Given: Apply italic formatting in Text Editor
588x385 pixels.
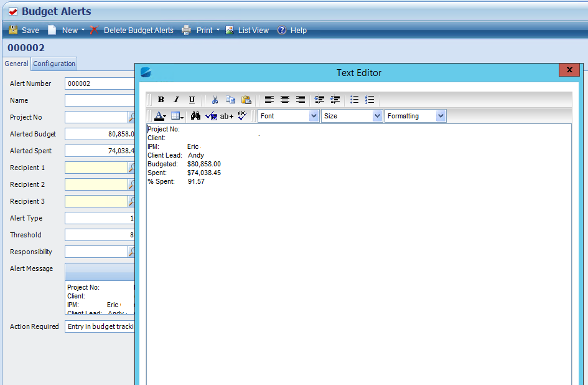Looking at the screenshot, I should pyautogui.click(x=176, y=100).
